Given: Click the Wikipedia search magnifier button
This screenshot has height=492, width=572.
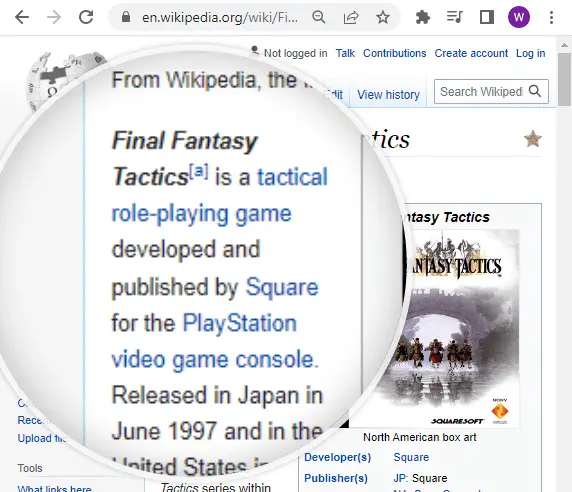Looking at the screenshot, I should tap(535, 91).
